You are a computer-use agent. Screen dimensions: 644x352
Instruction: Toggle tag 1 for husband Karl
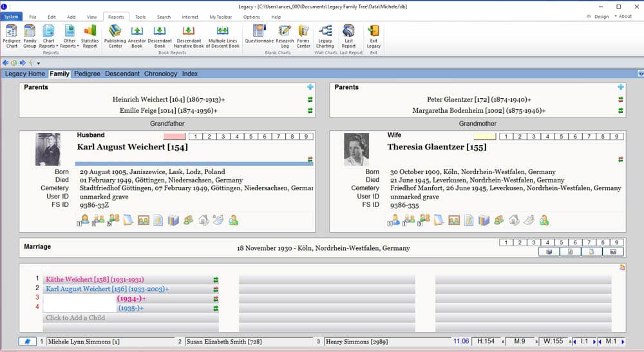[x=196, y=137]
